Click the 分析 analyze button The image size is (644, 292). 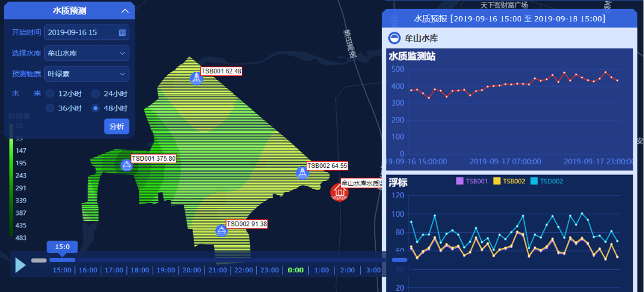[116, 127]
